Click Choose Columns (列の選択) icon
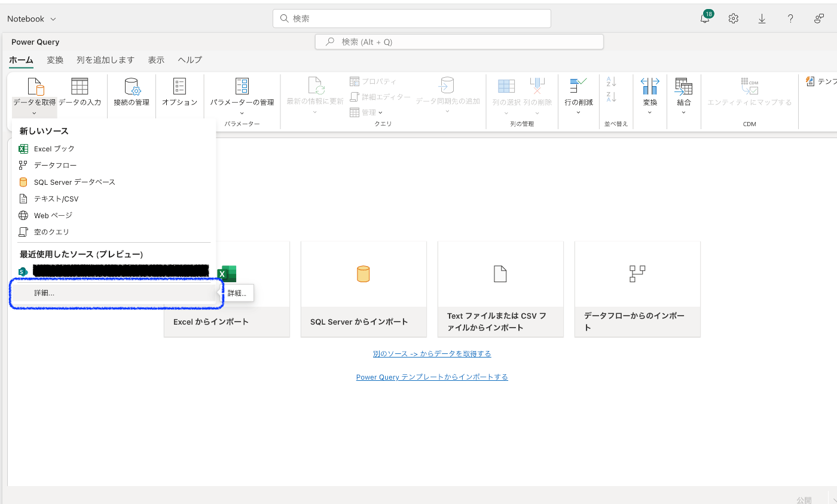 tap(506, 86)
